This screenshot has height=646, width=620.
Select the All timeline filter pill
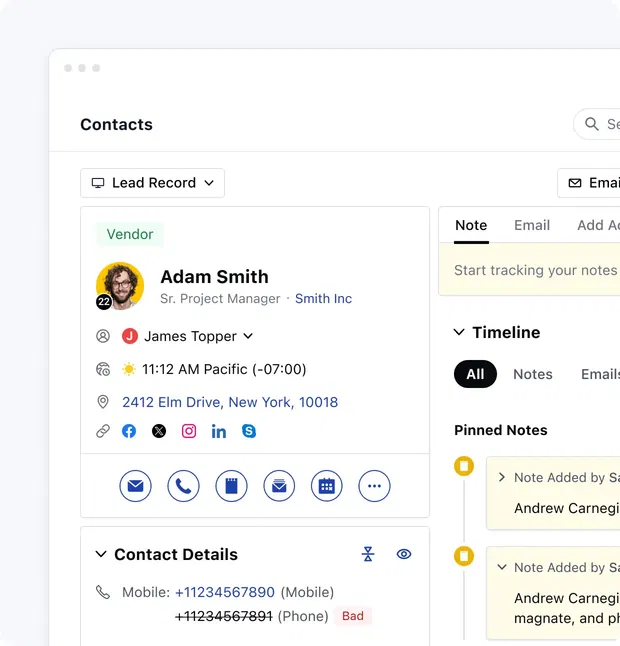click(x=475, y=374)
